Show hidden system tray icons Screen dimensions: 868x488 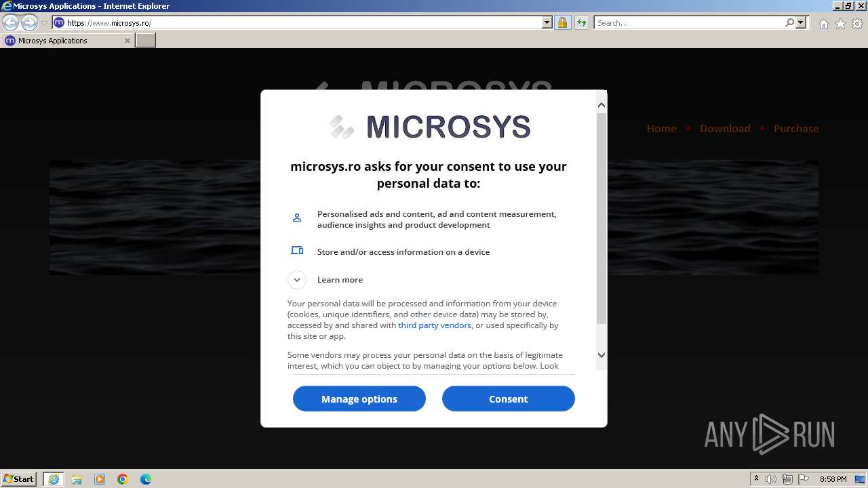pyautogui.click(x=756, y=479)
